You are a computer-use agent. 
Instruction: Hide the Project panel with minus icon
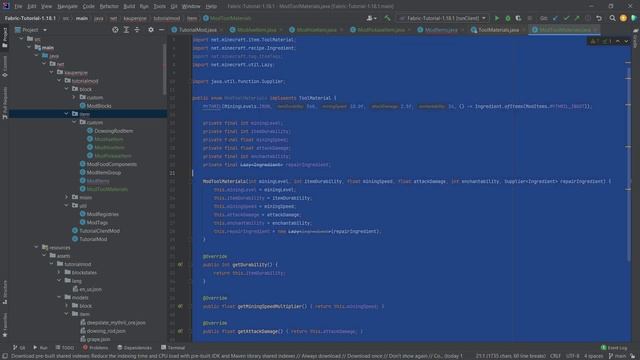[x=162, y=30]
